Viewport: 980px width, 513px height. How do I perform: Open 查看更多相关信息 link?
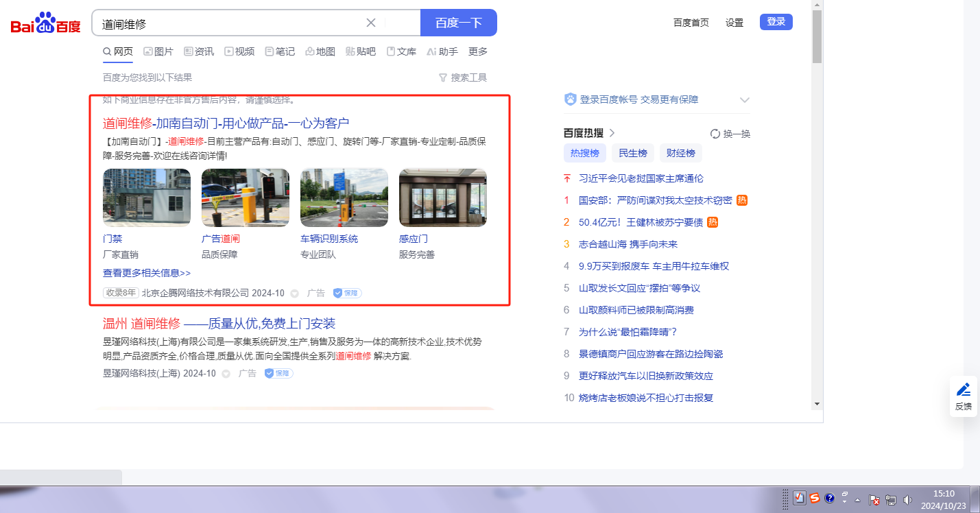(147, 273)
